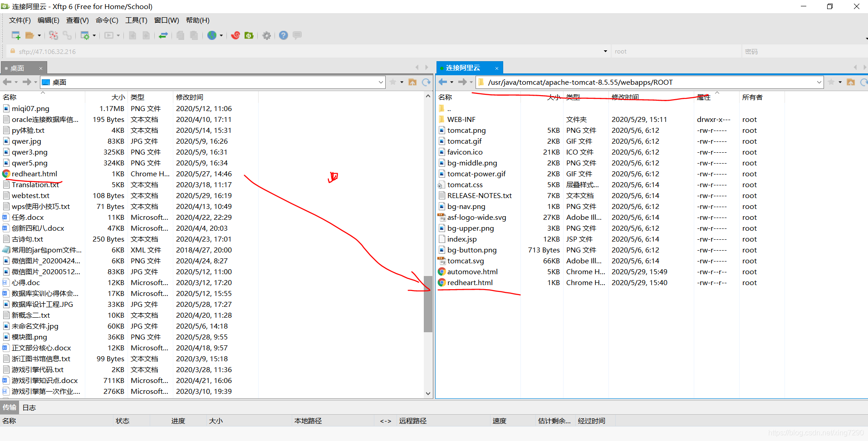Viewport: 868px width, 441px height.
Task: Click the synchronize transfer arrows icon
Action: pyautogui.click(x=163, y=35)
